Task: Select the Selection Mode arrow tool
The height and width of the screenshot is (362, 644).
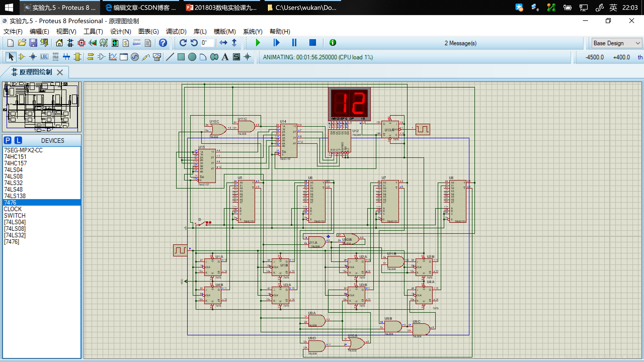Action: [11, 57]
